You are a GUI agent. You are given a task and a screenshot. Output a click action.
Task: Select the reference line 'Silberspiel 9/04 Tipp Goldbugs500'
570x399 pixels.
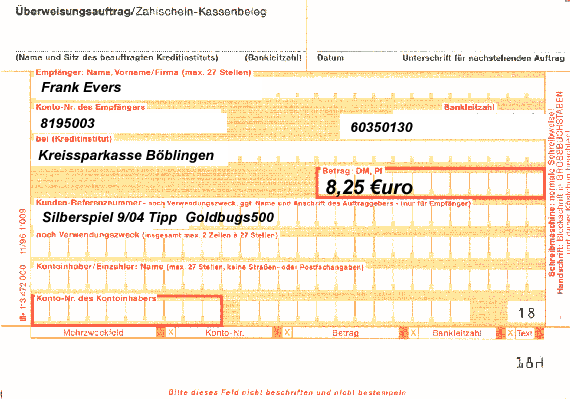click(158, 217)
